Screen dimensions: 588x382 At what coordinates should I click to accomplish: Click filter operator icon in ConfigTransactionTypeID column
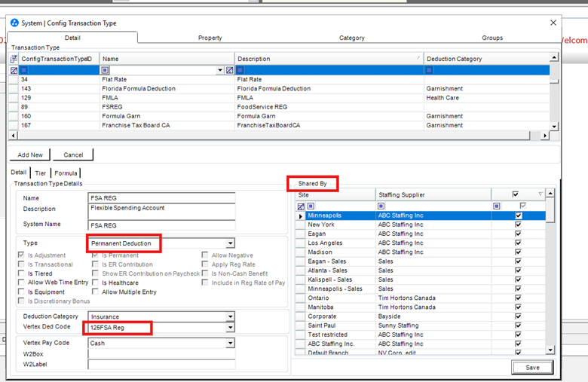[x=24, y=70]
